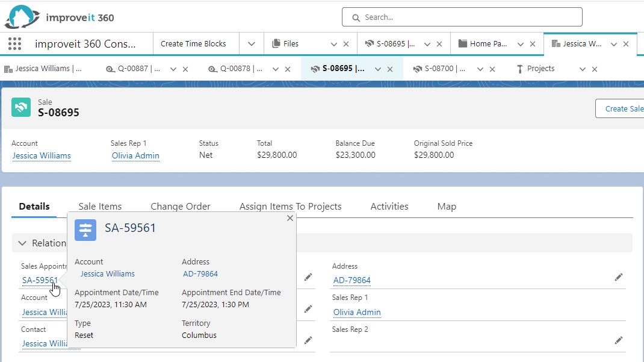Open the Create Time Blocks tab dropdown
This screenshot has width=644, height=362.
(x=252, y=43)
